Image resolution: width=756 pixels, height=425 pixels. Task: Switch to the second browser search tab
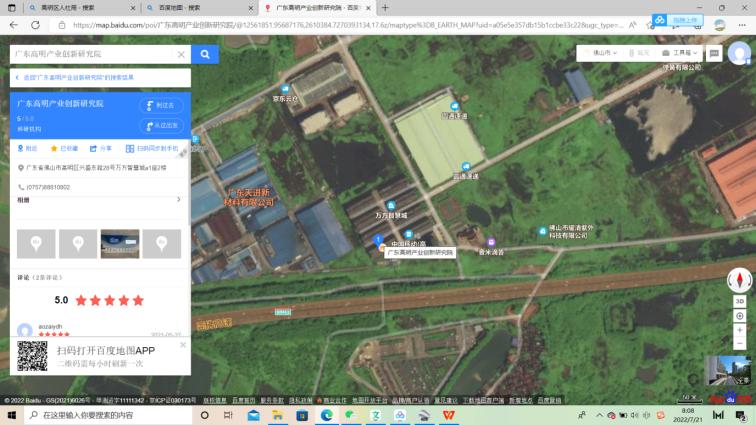(x=198, y=8)
